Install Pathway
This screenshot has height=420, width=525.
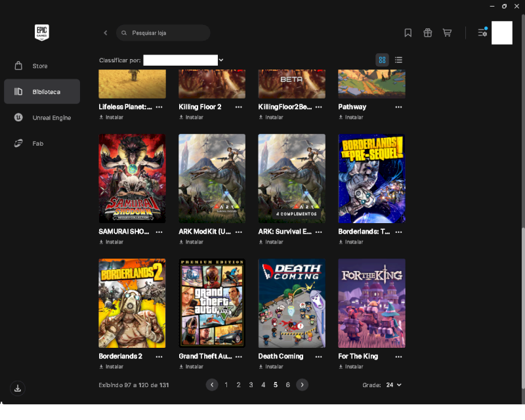(351, 117)
